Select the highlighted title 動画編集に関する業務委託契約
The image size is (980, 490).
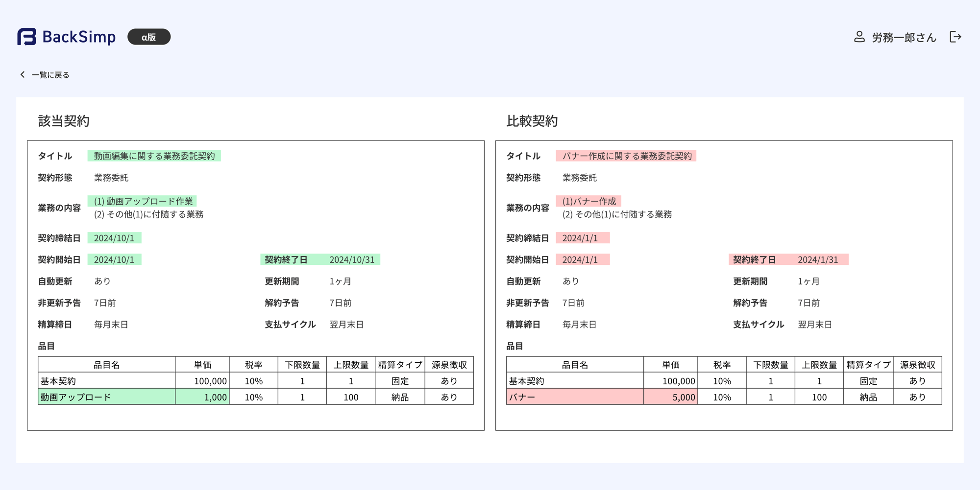pyautogui.click(x=154, y=156)
